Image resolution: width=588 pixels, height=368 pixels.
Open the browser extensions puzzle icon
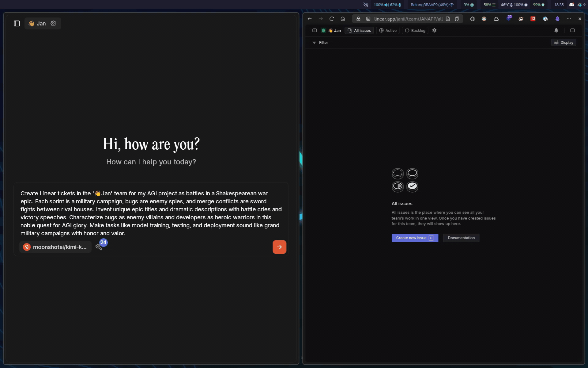tap(472, 19)
